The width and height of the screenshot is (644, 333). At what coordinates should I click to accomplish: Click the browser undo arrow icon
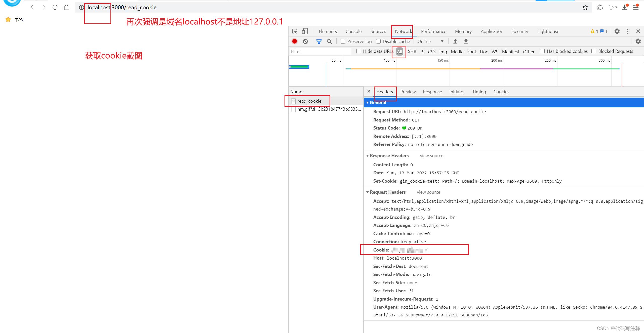(x=611, y=7)
